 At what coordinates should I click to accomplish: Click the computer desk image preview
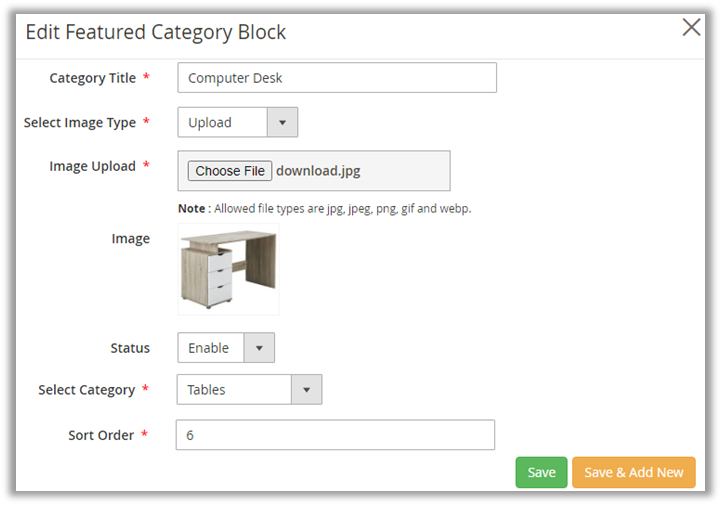pos(227,270)
